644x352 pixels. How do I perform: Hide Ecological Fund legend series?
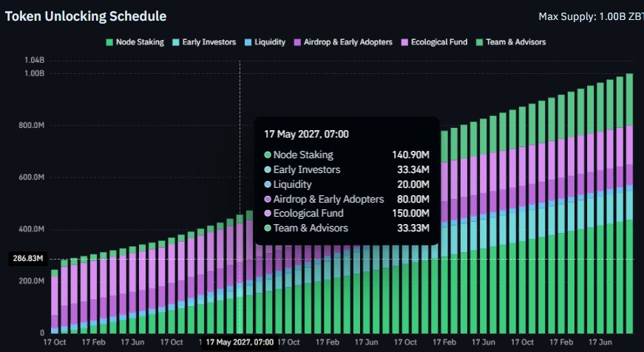click(x=434, y=42)
